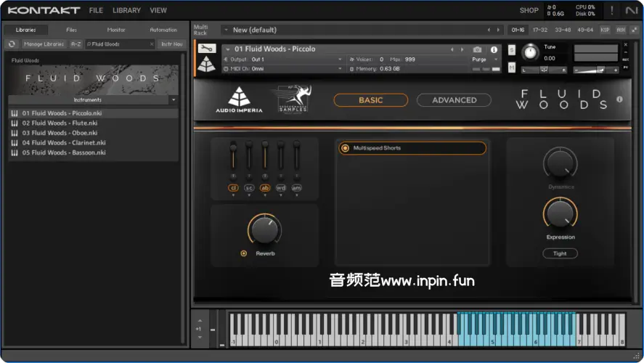The width and height of the screenshot is (644, 363).
Task: Open the instrument info icon
Action: point(494,49)
